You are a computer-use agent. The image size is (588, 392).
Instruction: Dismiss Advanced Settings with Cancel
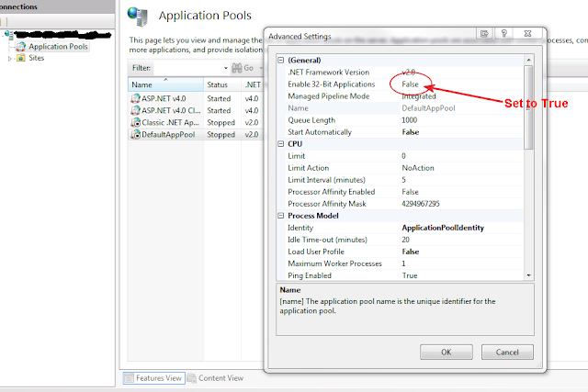pyautogui.click(x=507, y=353)
